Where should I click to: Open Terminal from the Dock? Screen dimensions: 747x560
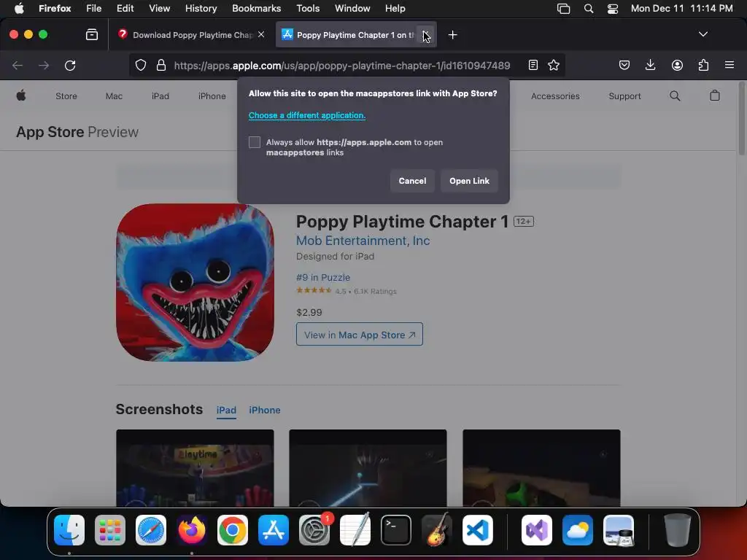point(396,530)
